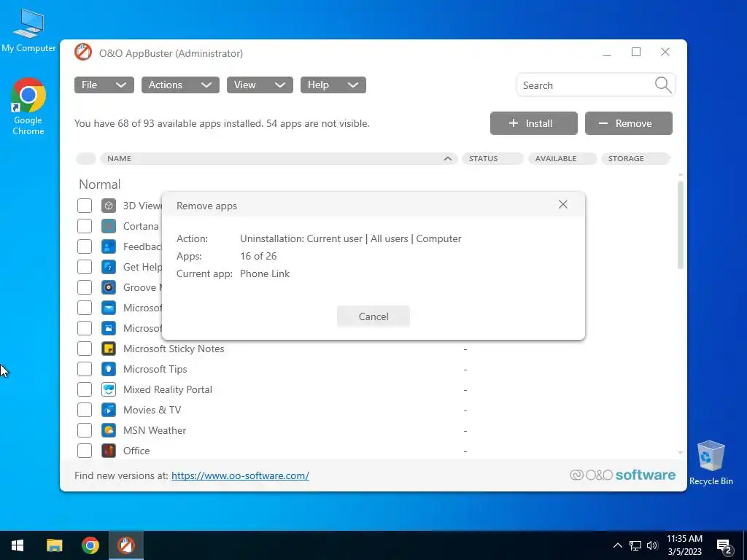
Task: Click the select-all column header pill
Action: 86,158
